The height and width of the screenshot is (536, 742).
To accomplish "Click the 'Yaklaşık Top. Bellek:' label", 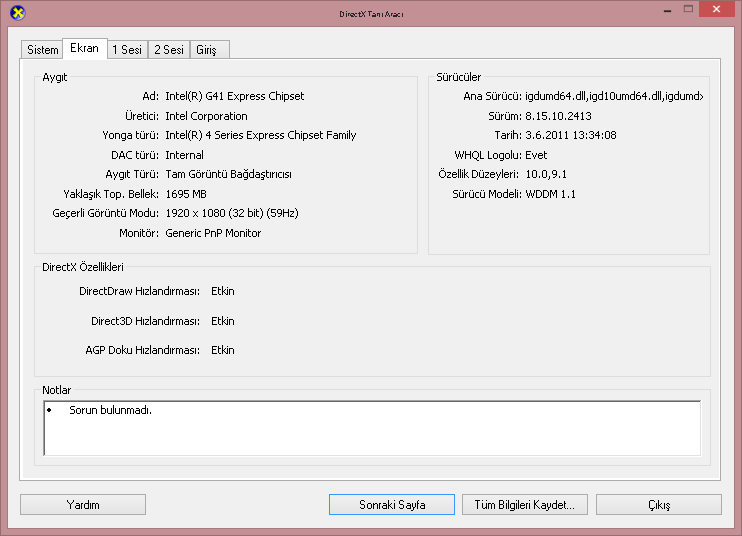I will [111, 194].
